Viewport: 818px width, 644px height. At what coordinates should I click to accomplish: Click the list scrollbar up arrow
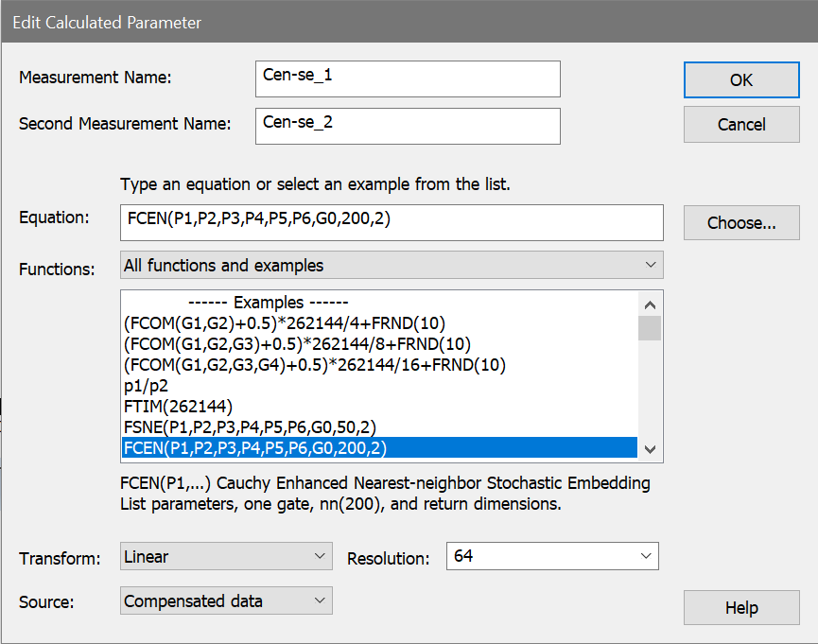point(650,305)
